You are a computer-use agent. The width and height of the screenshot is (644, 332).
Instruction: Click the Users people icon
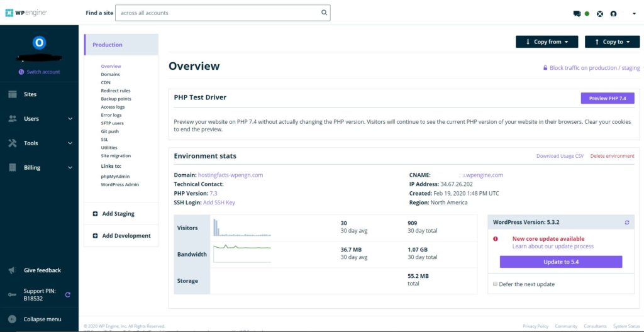point(13,118)
